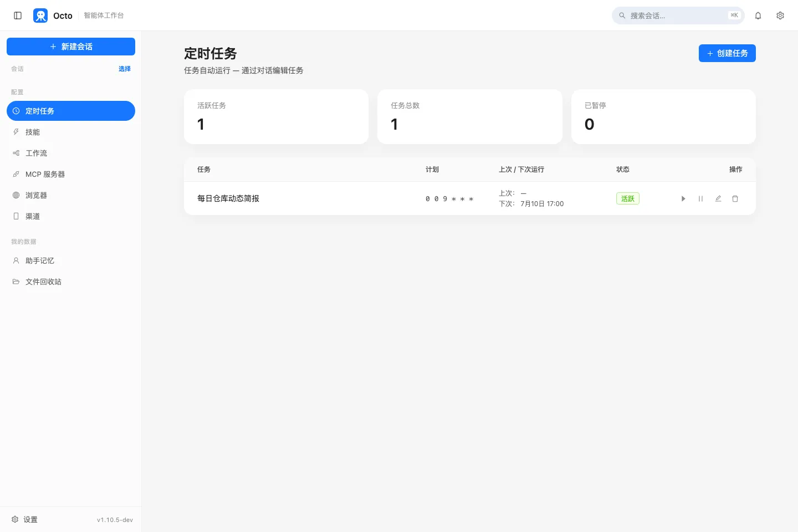Click the 活跃任务 summary card
The height and width of the screenshot is (532, 798).
276,116
